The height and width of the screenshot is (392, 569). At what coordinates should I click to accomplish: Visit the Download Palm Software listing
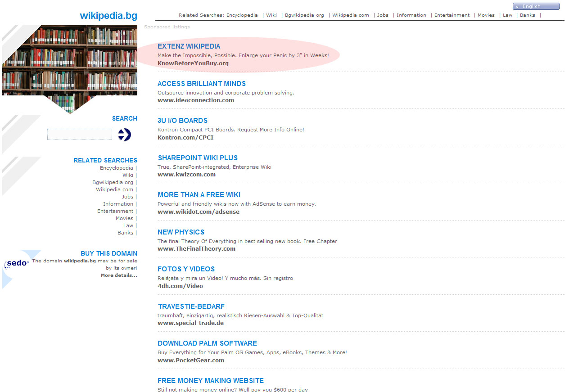coord(207,343)
